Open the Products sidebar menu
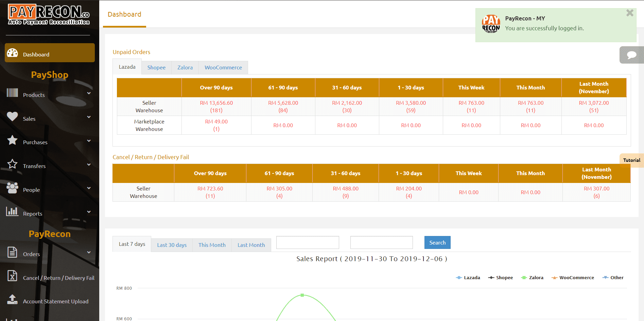Image resolution: width=644 pixels, height=321 pixels. click(50, 94)
